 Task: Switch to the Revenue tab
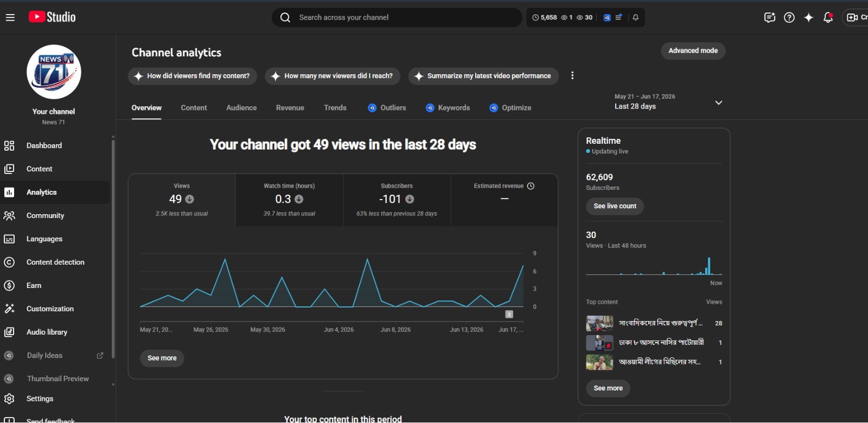click(x=290, y=108)
